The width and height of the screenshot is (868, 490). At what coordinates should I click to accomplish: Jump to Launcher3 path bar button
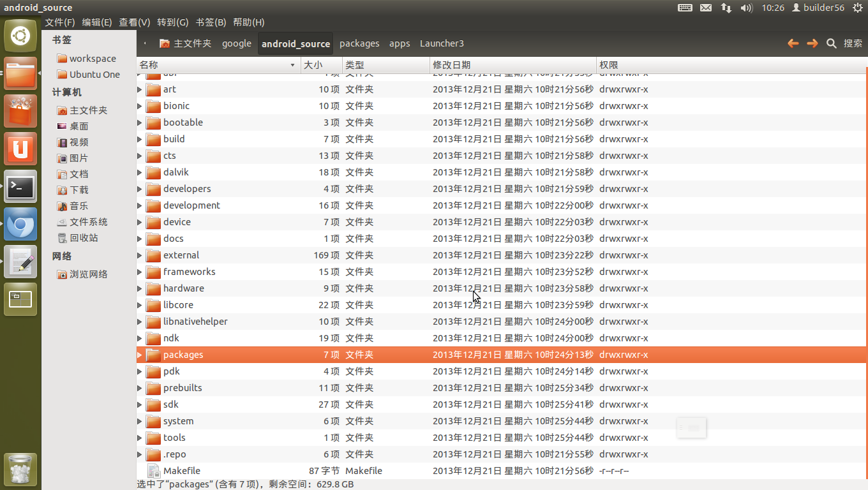click(x=442, y=43)
